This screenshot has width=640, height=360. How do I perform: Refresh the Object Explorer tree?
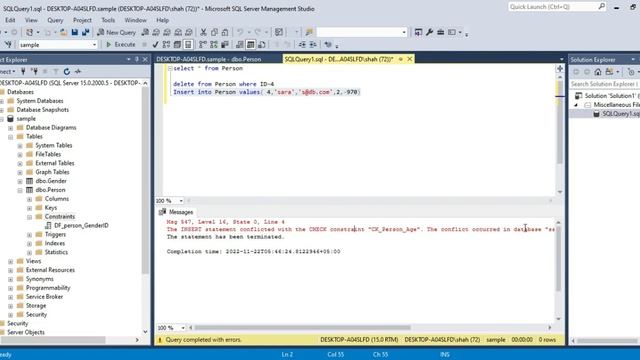[67, 71]
